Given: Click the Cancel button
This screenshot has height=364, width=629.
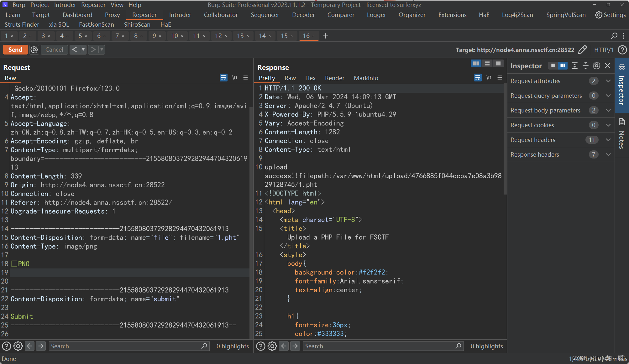Looking at the screenshot, I should [x=54, y=49].
